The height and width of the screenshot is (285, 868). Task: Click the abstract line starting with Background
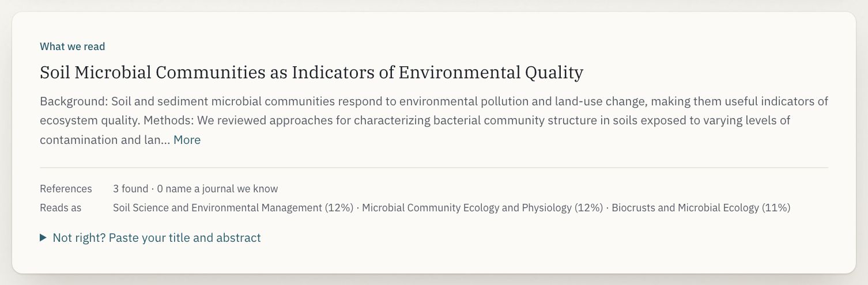pos(434,102)
